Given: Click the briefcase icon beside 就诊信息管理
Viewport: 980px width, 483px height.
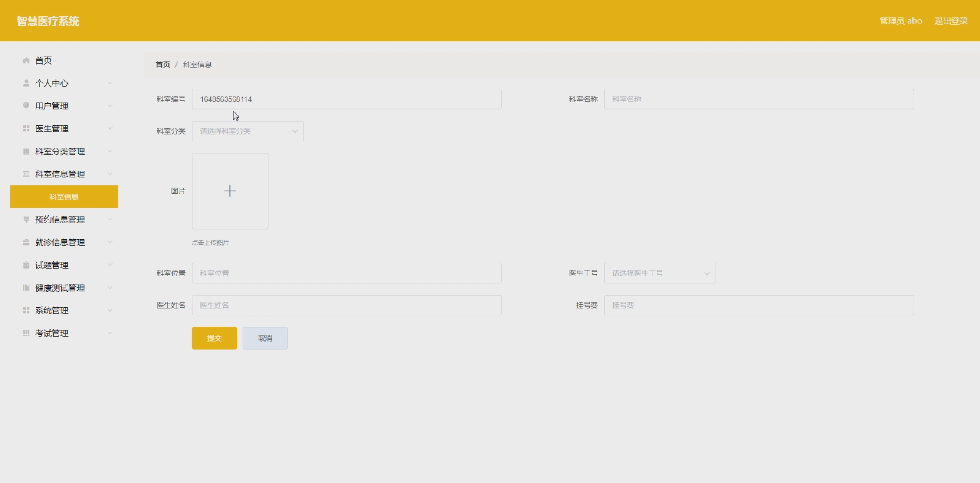Looking at the screenshot, I should point(26,243).
